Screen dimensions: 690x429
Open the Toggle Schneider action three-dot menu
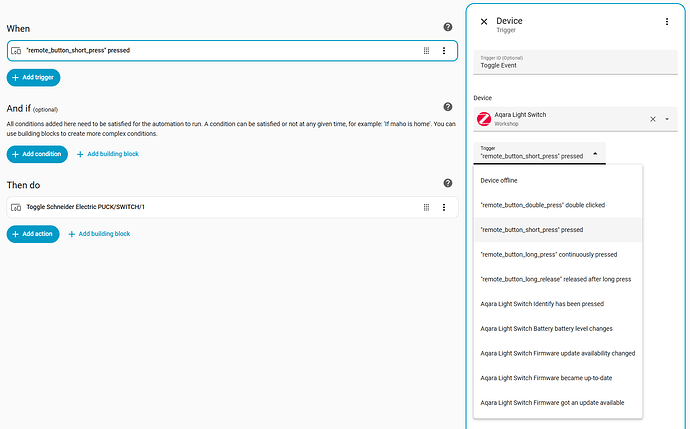(x=443, y=207)
